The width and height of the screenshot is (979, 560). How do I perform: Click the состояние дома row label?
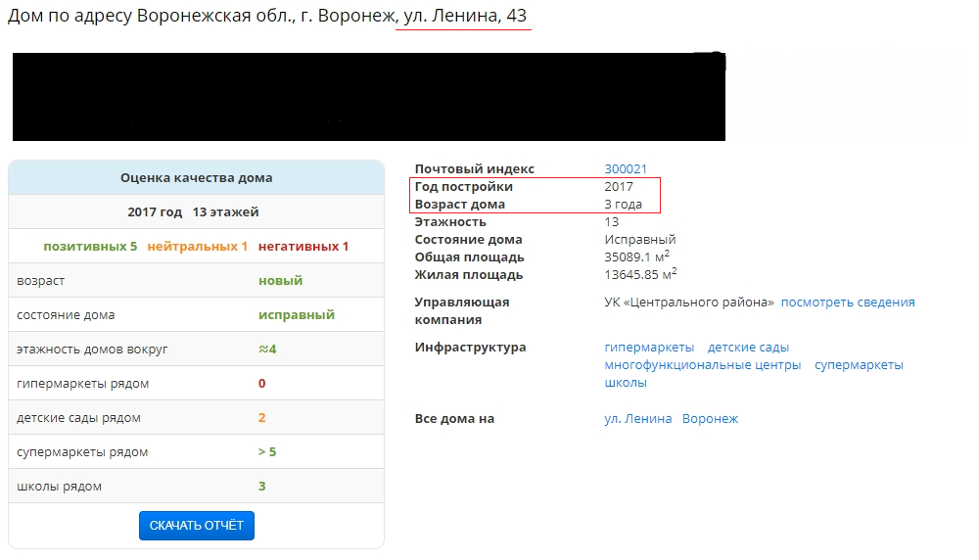66,315
